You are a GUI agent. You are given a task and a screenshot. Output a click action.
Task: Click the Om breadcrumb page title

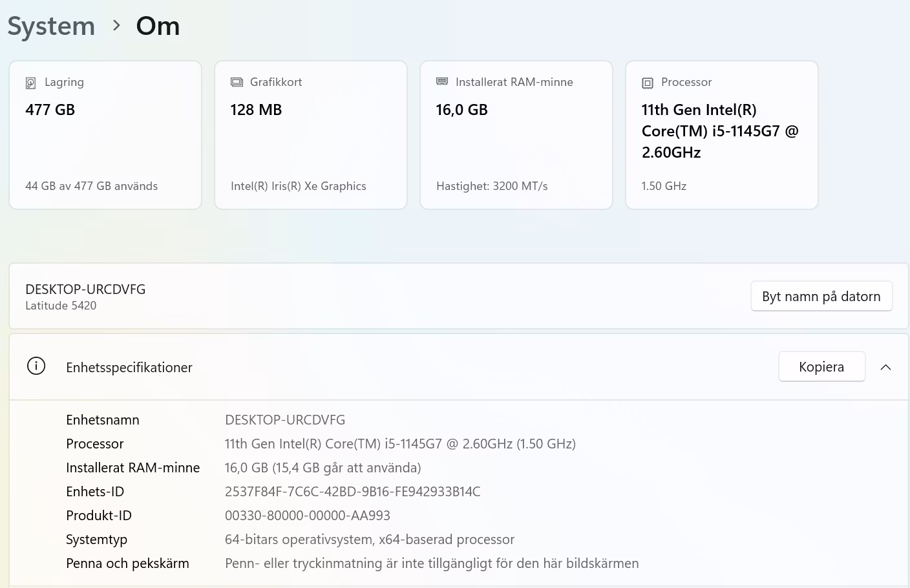tap(158, 26)
